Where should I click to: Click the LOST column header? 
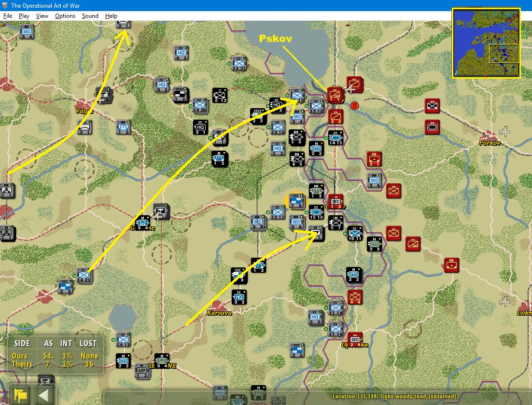pos(88,344)
